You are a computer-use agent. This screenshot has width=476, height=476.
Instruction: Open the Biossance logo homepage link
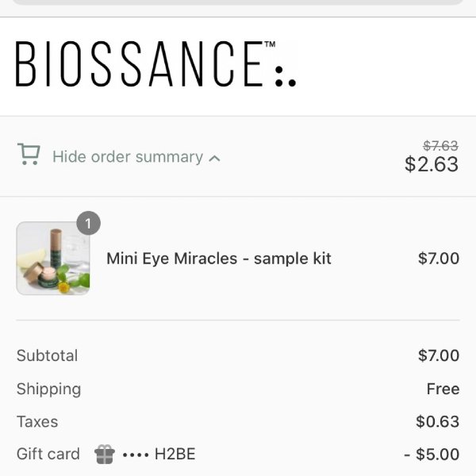155,64
